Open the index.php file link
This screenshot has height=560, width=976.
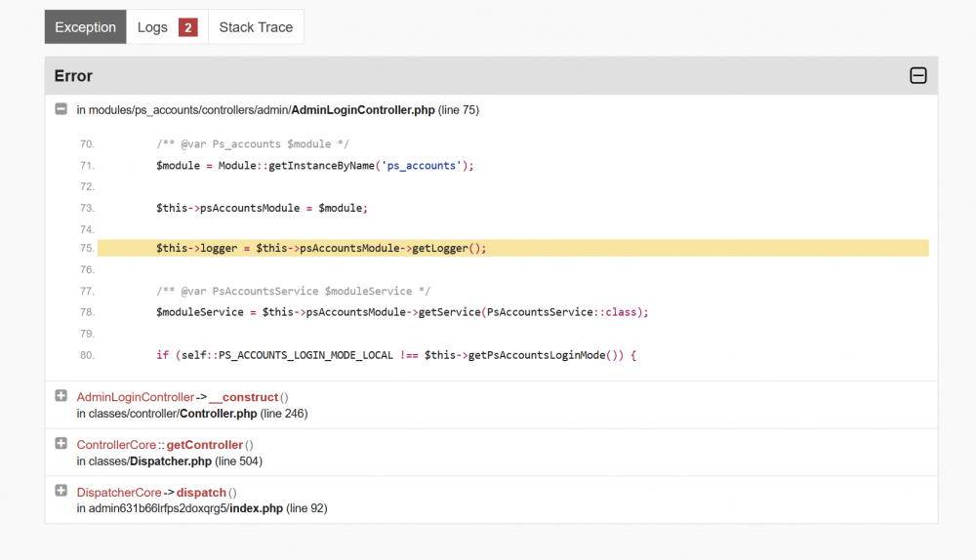click(x=257, y=509)
